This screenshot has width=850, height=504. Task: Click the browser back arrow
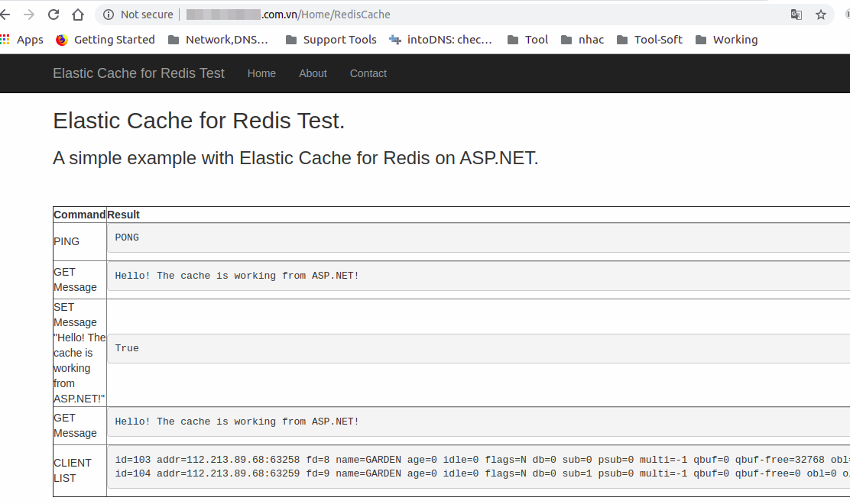[x=5, y=15]
